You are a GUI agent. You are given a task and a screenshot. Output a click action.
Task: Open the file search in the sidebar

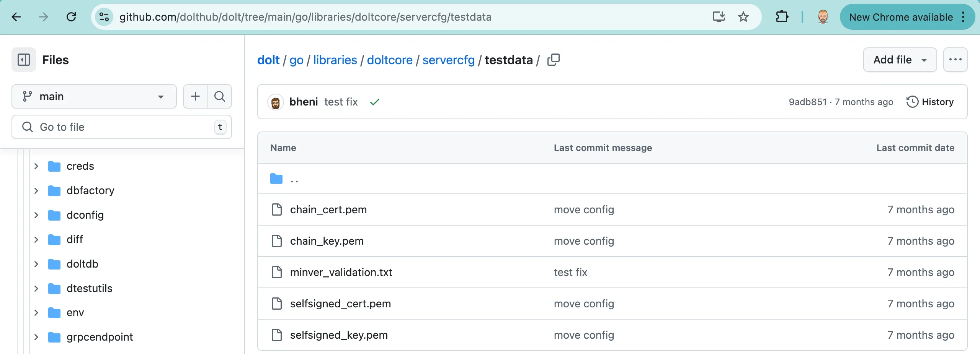(219, 96)
